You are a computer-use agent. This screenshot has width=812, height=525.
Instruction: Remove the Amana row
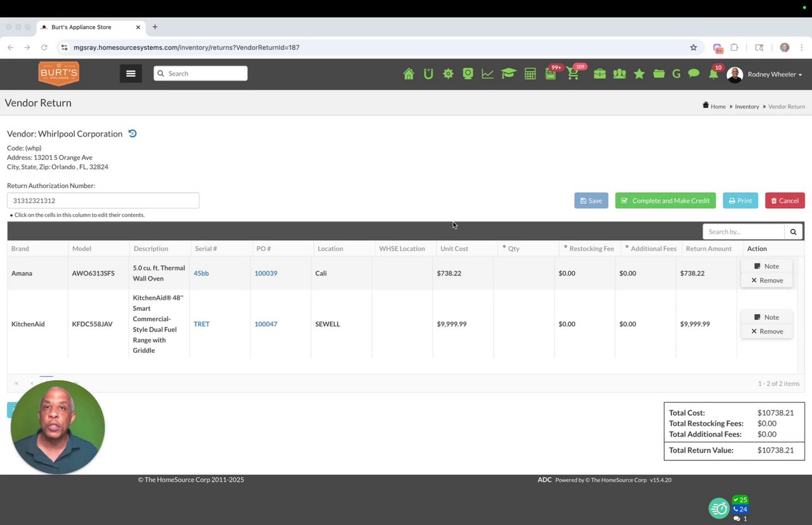766,280
